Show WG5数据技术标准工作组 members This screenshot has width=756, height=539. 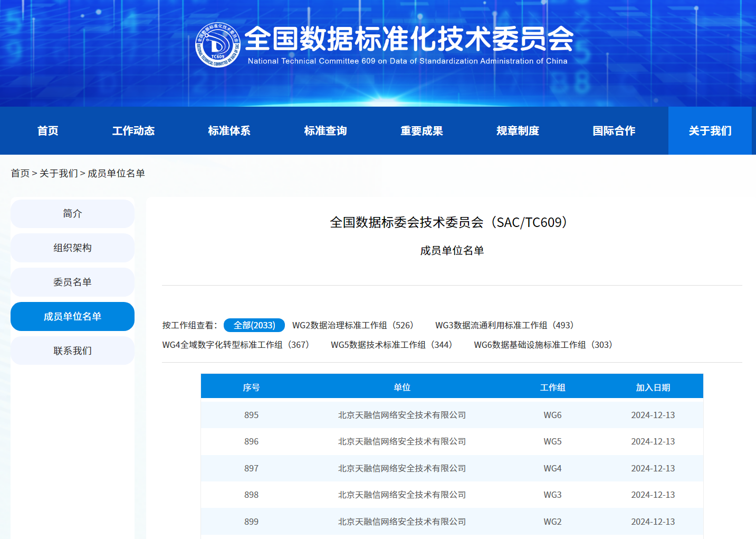(x=391, y=345)
